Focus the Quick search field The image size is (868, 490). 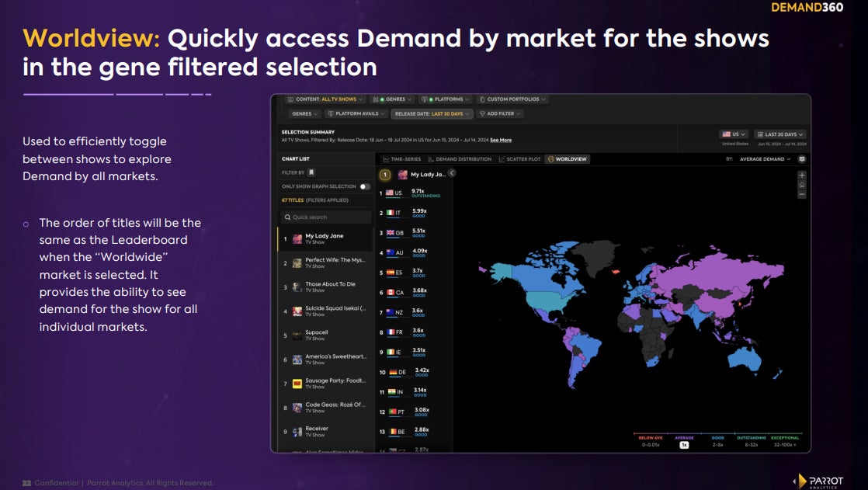tap(325, 217)
